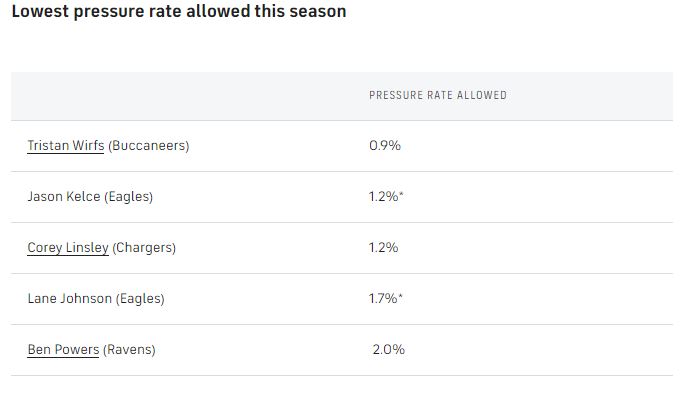Click the (Eagles) label beside Jason Kelce

(129, 196)
